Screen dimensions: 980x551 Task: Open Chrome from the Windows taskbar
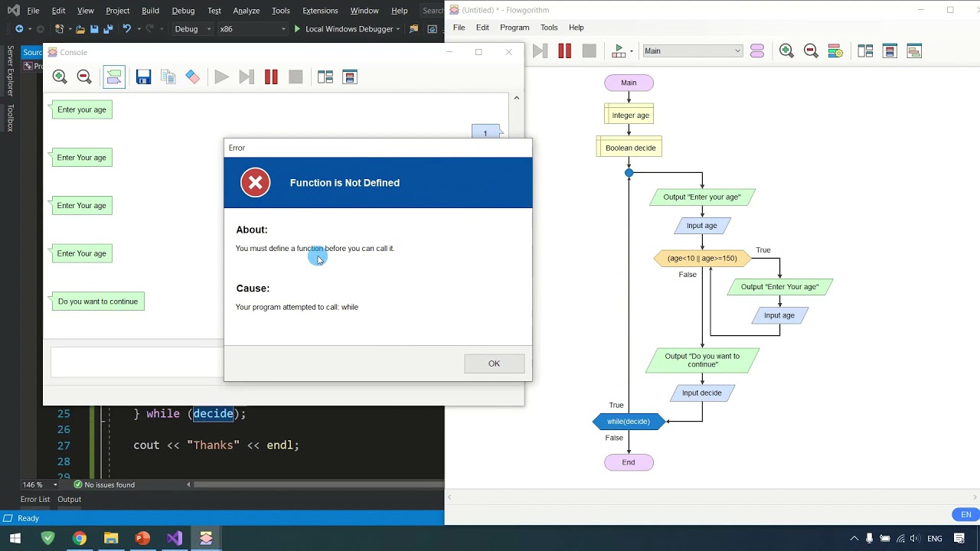[x=80, y=538]
